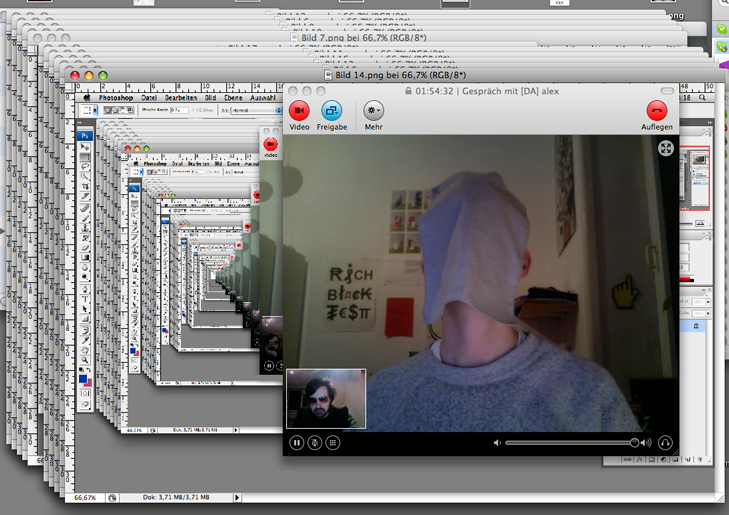Screen dimensions: 729x515
Task: Select the Blur tool
Action: click(85, 268)
